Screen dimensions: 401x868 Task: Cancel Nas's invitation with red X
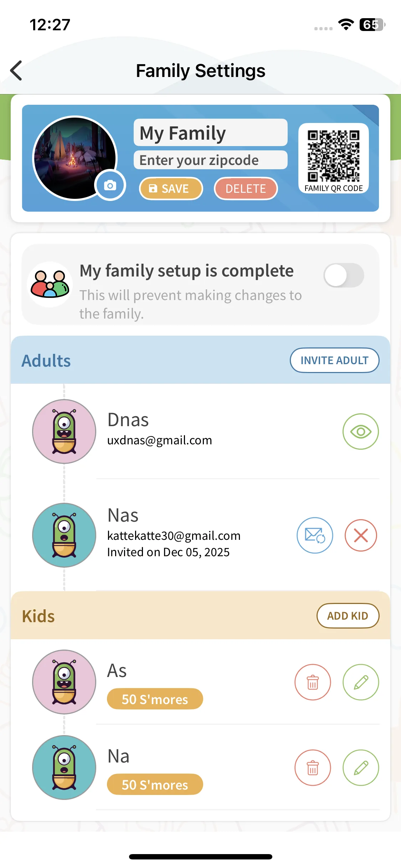coord(361,535)
